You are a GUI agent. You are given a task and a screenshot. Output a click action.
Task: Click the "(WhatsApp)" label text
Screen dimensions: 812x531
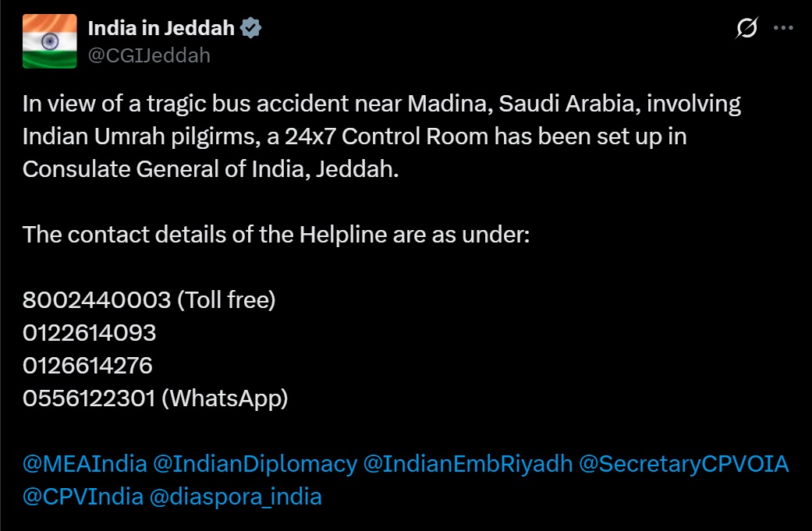tap(225, 398)
